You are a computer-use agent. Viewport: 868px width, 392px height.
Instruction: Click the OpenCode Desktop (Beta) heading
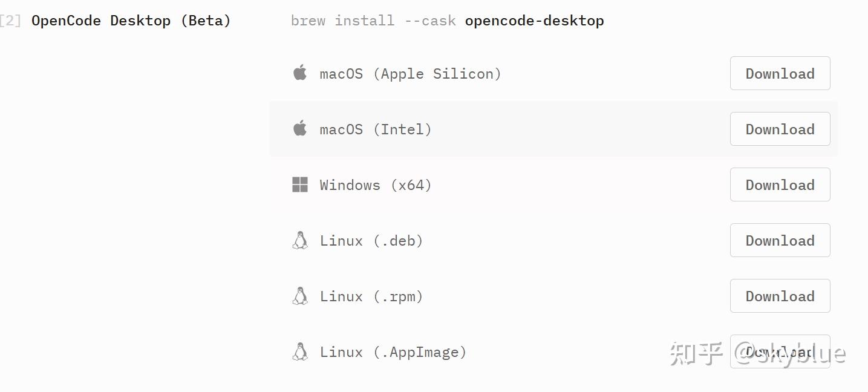[131, 21]
